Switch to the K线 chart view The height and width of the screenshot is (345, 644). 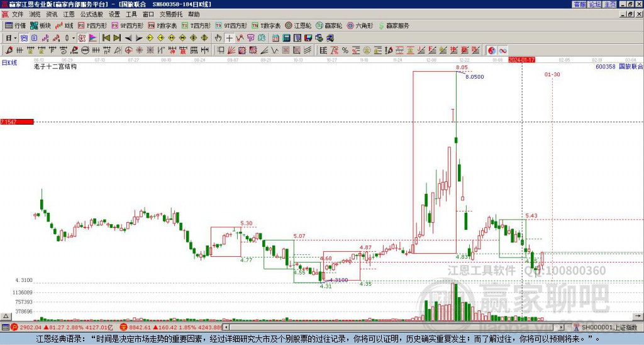[64, 25]
